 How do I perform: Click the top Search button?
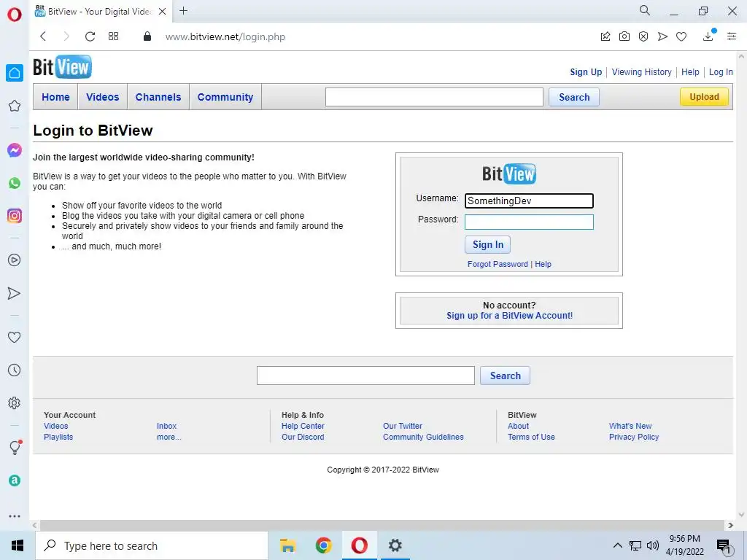[x=574, y=97]
